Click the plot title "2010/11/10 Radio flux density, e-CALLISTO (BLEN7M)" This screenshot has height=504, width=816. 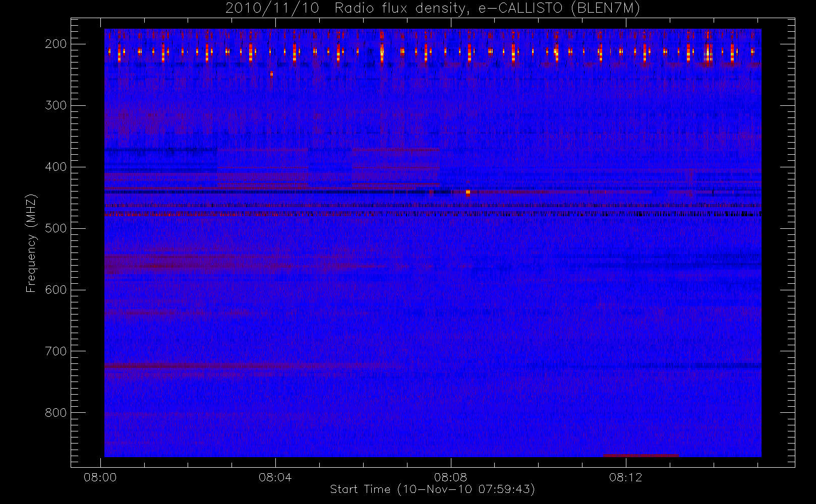pyautogui.click(x=433, y=9)
